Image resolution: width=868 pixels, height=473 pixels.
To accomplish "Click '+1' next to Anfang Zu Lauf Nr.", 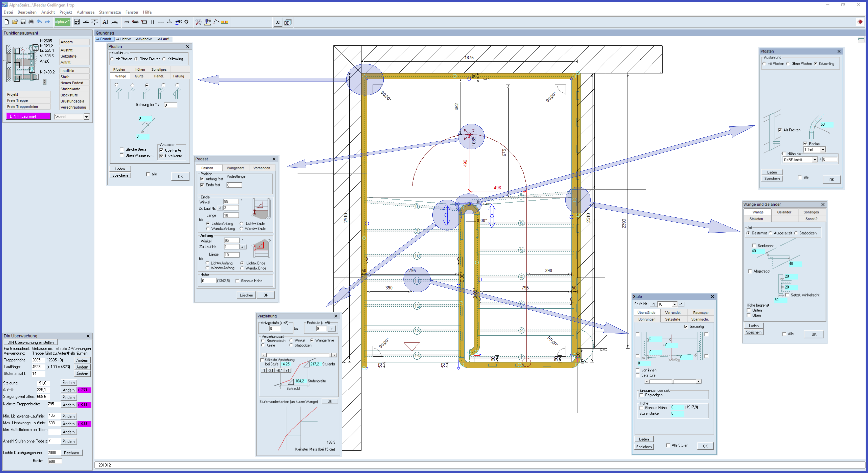I will (243, 247).
